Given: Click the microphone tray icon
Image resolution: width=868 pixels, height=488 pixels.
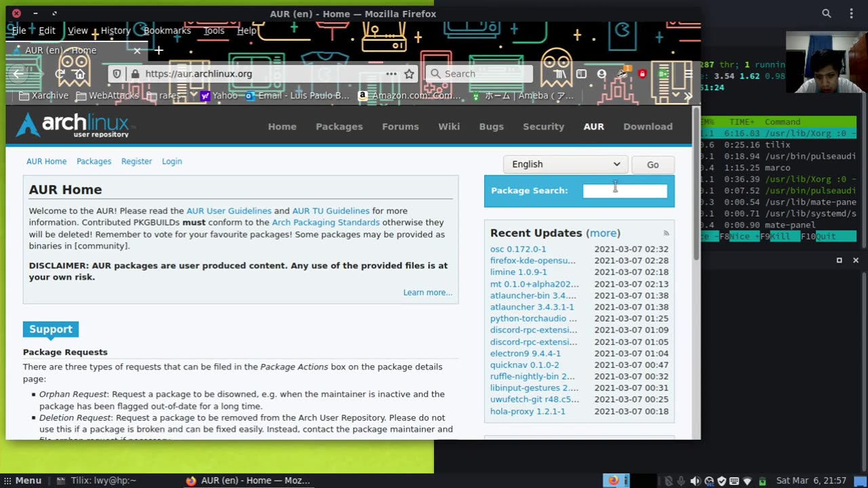Looking at the screenshot, I should (x=682, y=481).
